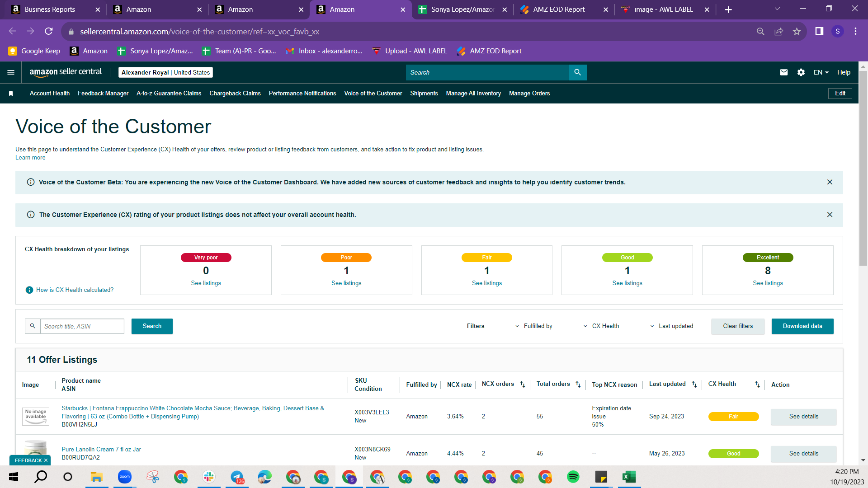Viewport: 868px width, 488px height.
Task: Click the Edit favorites bar button
Action: point(840,94)
